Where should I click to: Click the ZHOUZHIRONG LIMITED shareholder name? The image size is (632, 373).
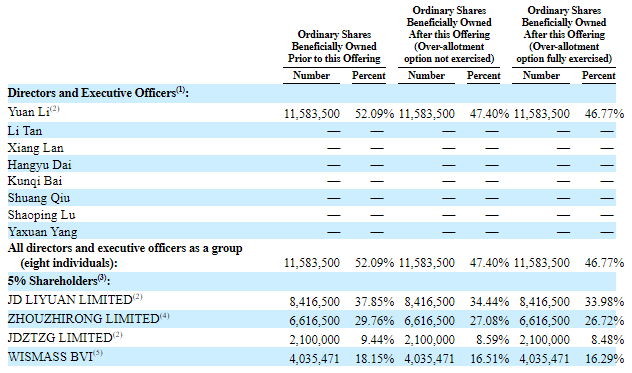tap(88, 319)
